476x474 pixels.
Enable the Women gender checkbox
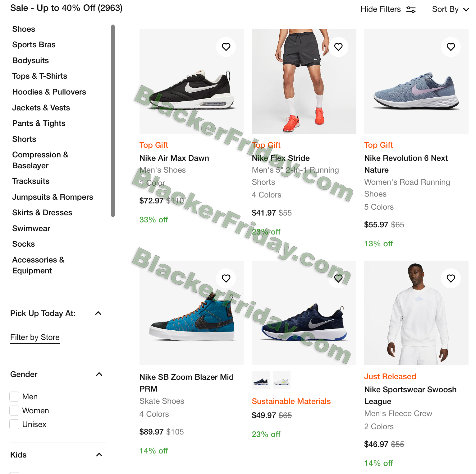(x=14, y=411)
